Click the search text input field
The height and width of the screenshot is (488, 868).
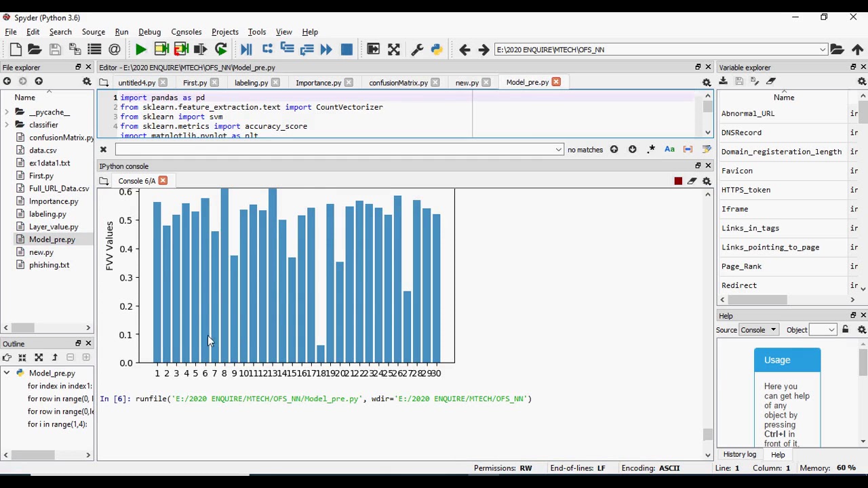pos(334,149)
